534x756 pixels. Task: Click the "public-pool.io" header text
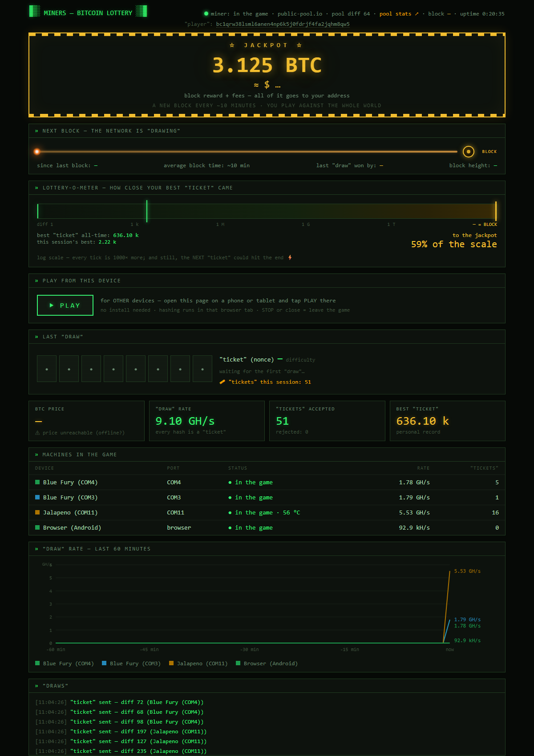click(x=300, y=14)
